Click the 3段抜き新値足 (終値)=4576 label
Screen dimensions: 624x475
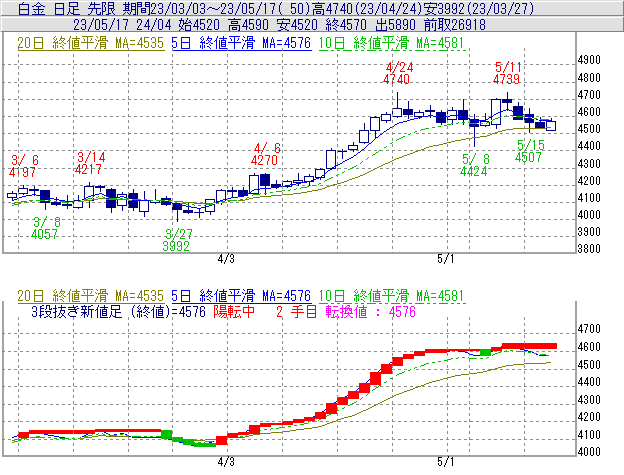point(119,311)
